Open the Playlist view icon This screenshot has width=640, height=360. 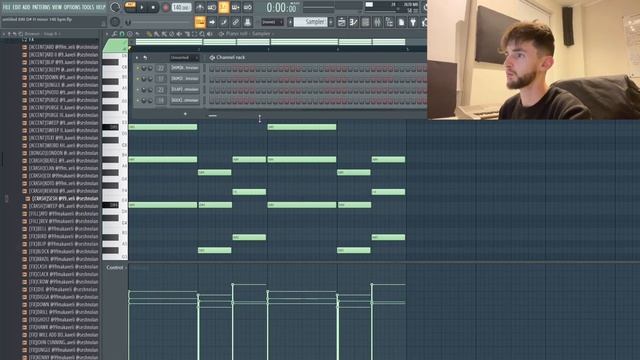click(x=342, y=22)
